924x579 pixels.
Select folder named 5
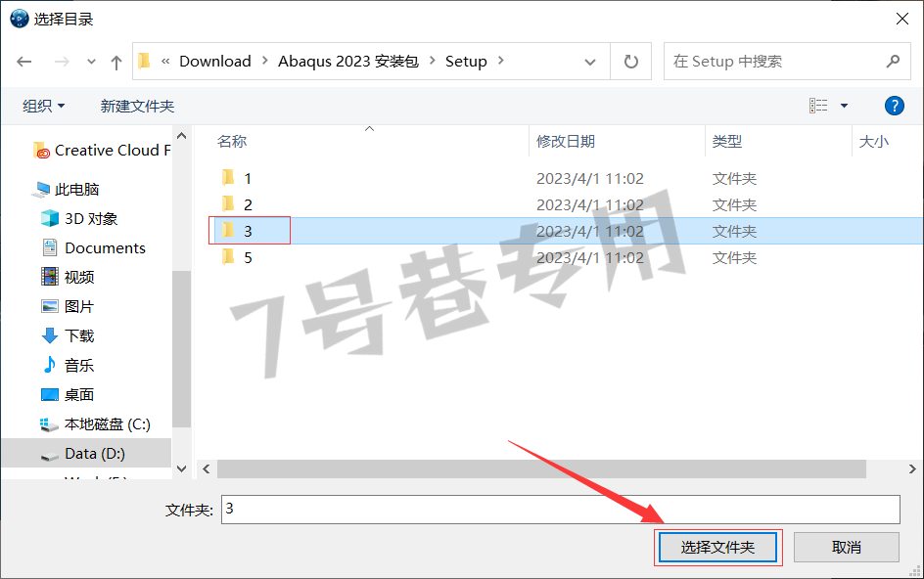[248, 258]
